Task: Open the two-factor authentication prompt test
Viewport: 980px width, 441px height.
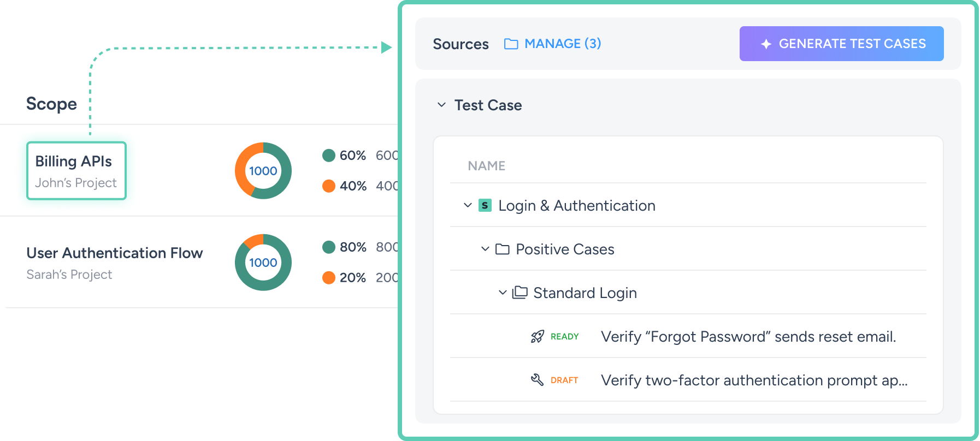Action: click(753, 380)
